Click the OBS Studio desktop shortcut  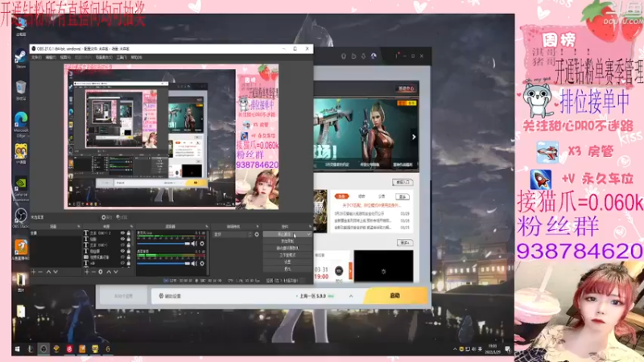point(21,217)
